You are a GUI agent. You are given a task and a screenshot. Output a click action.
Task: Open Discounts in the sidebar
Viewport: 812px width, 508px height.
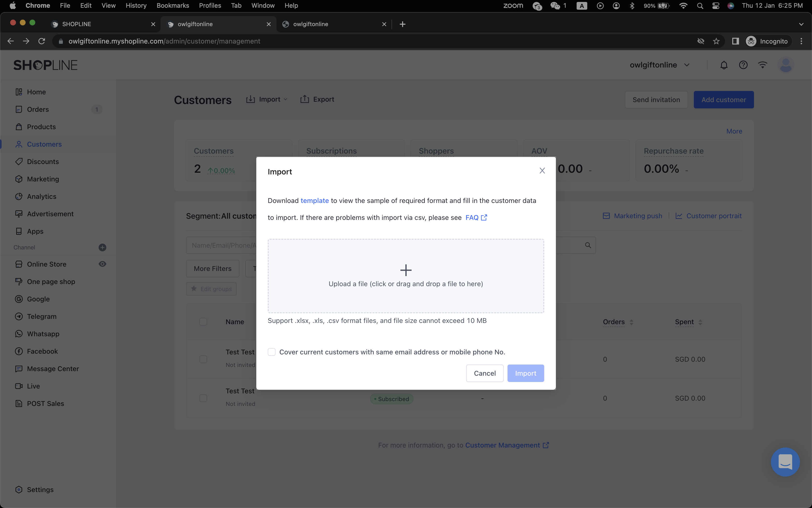pos(43,162)
